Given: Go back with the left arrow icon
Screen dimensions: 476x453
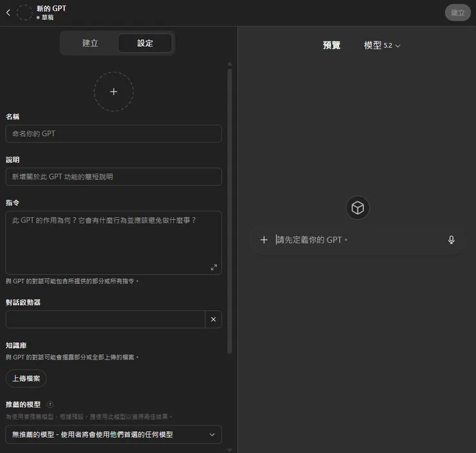Looking at the screenshot, I should coord(8,12).
